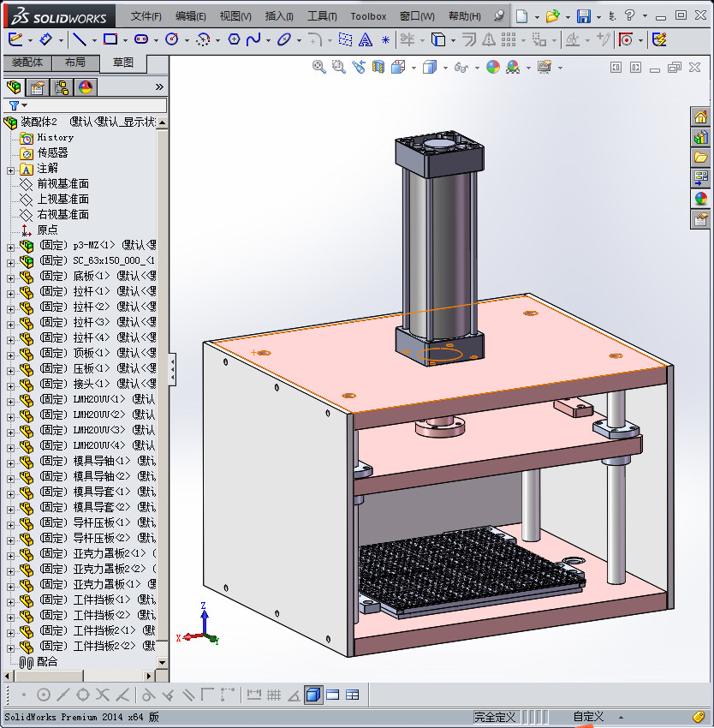
Task: Click the Save icon in toolbar
Action: pyautogui.click(x=583, y=16)
